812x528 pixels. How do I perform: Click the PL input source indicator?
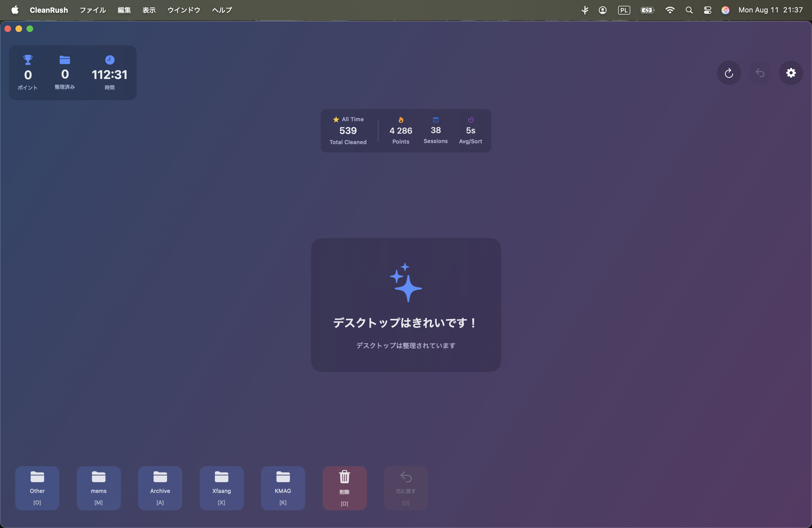point(624,10)
